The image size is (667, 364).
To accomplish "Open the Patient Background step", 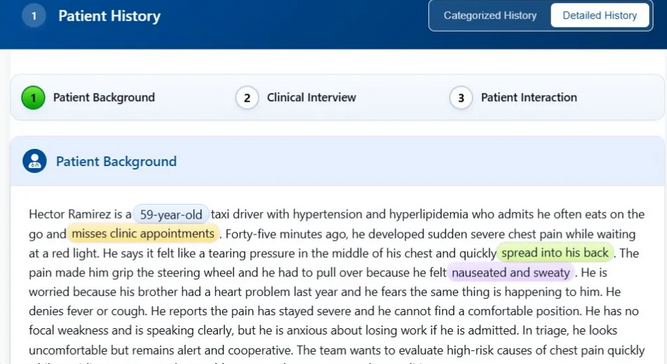I will [104, 97].
